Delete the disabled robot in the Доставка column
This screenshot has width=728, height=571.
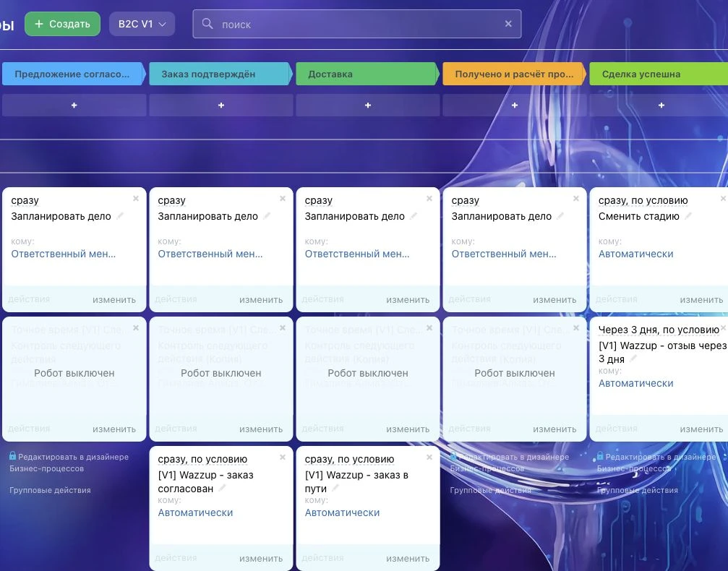click(429, 328)
